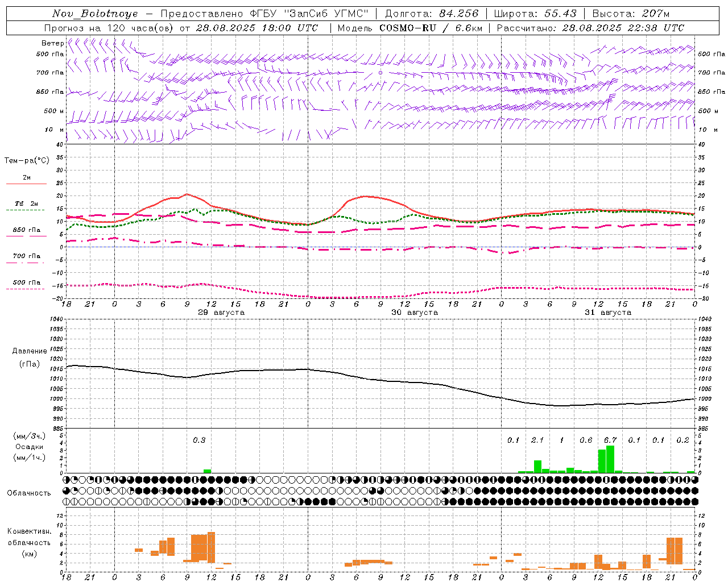Click the 0.6 precipitation value

click(x=586, y=440)
